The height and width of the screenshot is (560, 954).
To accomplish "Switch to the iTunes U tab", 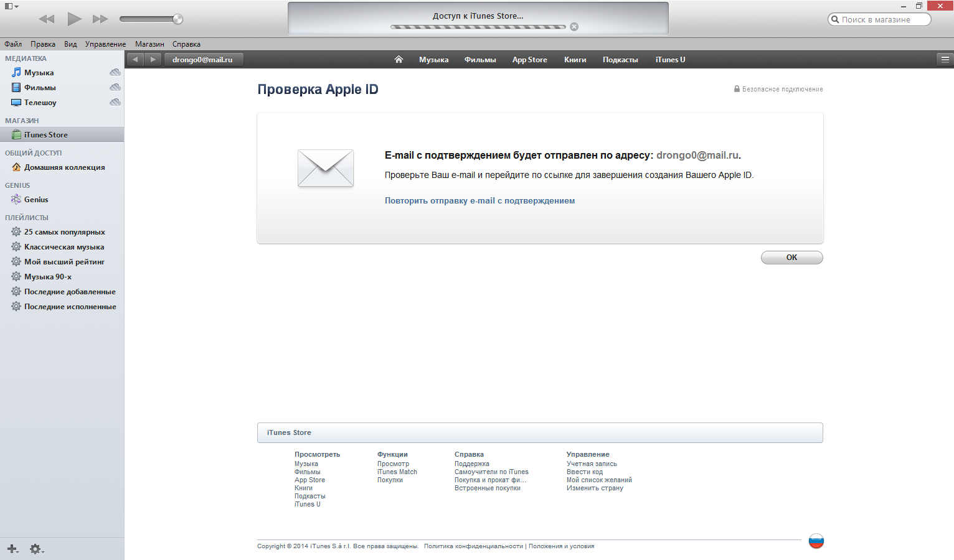I will [670, 60].
